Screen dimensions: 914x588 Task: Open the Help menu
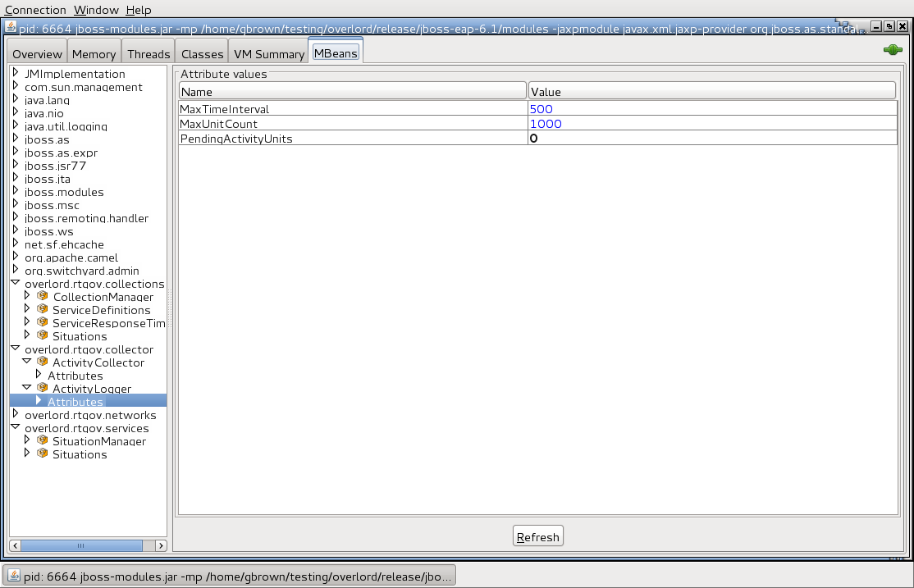[x=137, y=10]
